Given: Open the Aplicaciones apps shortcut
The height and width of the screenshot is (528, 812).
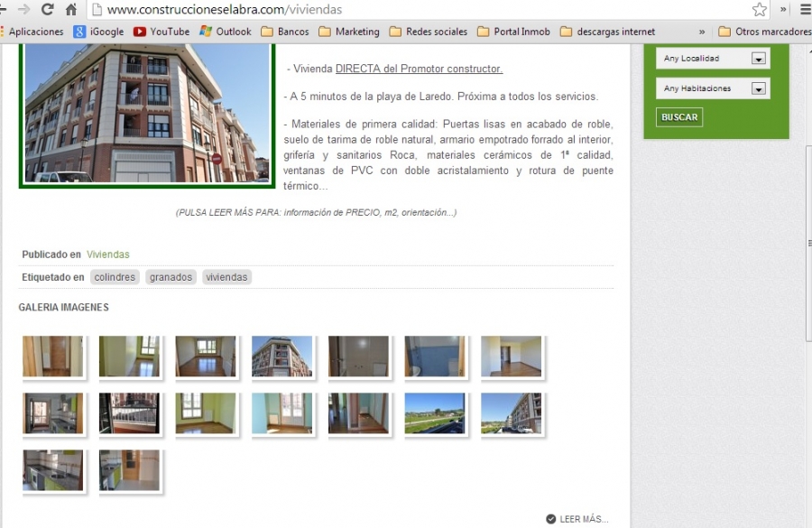Looking at the screenshot, I should pyautogui.click(x=32, y=32).
